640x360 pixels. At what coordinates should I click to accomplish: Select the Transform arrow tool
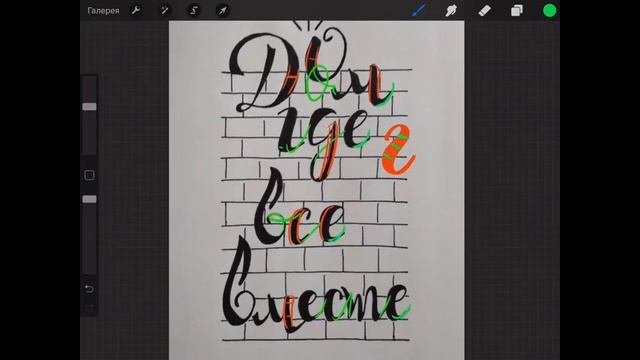pos(223,10)
